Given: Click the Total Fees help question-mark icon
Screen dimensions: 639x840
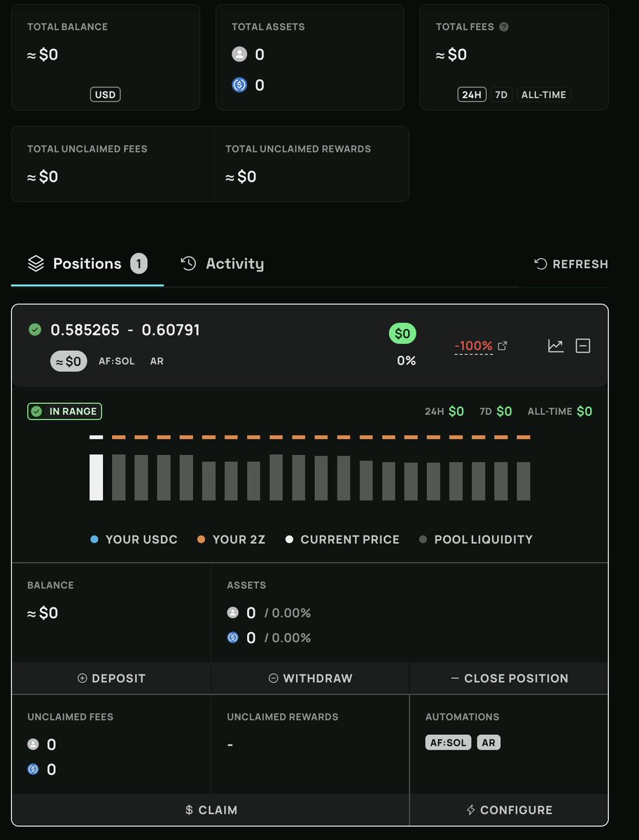Looking at the screenshot, I should tap(504, 27).
